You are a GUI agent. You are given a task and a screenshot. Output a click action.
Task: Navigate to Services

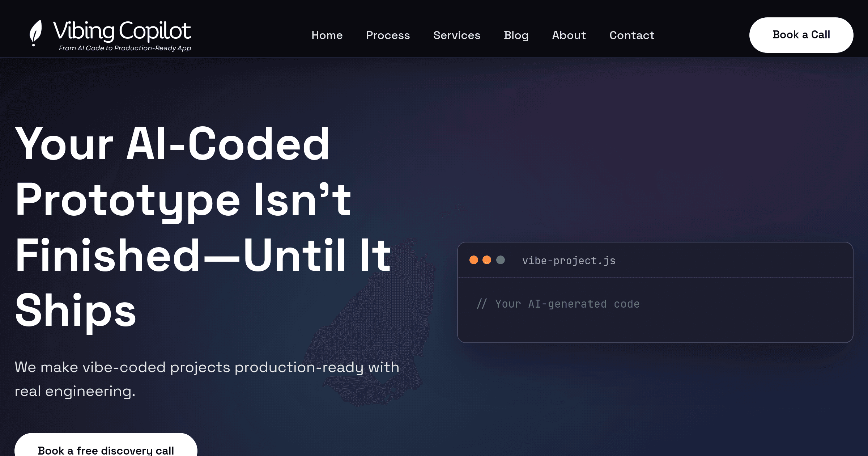457,35
